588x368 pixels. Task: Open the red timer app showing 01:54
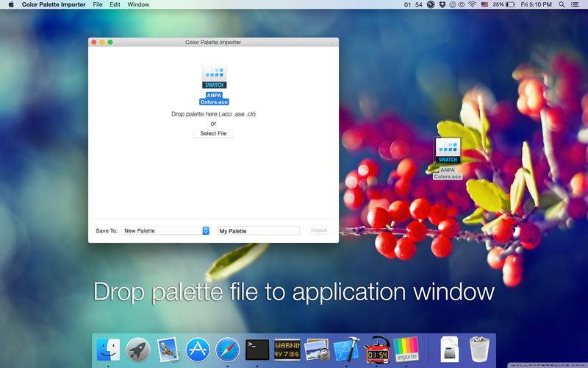[x=377, y=350]
